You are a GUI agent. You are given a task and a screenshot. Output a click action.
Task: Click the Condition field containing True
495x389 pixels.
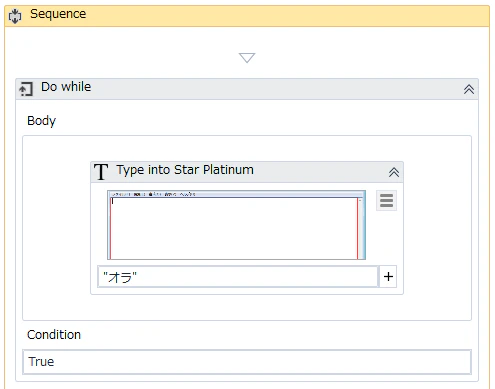pyautogui.click(x=247, y=362)
